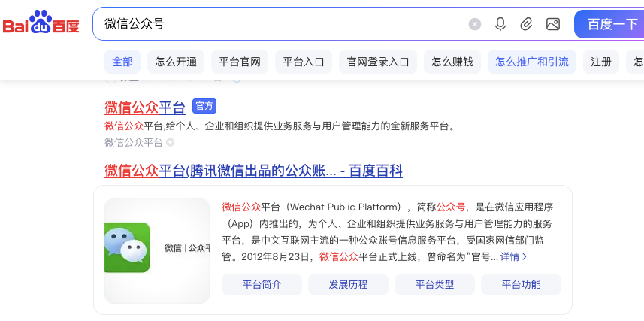Select the 平台入口 suggestion tab
Screen dimensions: 644x321
pyautogui.click(x=304, y=62)
